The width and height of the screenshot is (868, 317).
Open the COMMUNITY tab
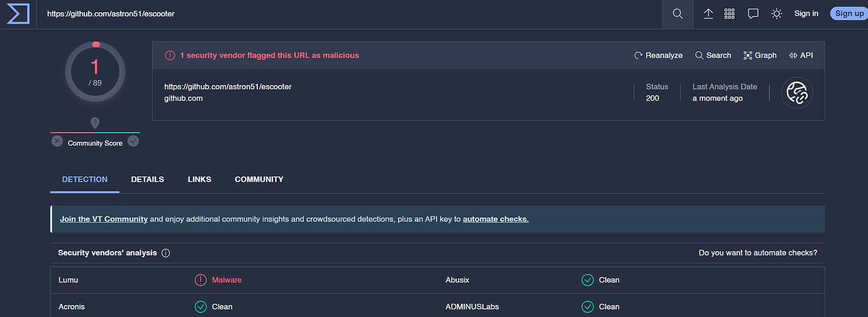click(x=259, y=179)
